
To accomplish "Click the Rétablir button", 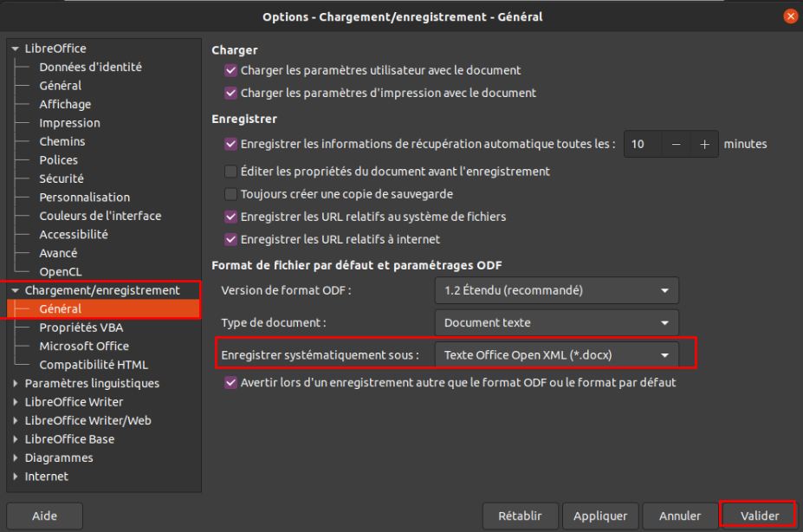I will (x=520, y=516).
